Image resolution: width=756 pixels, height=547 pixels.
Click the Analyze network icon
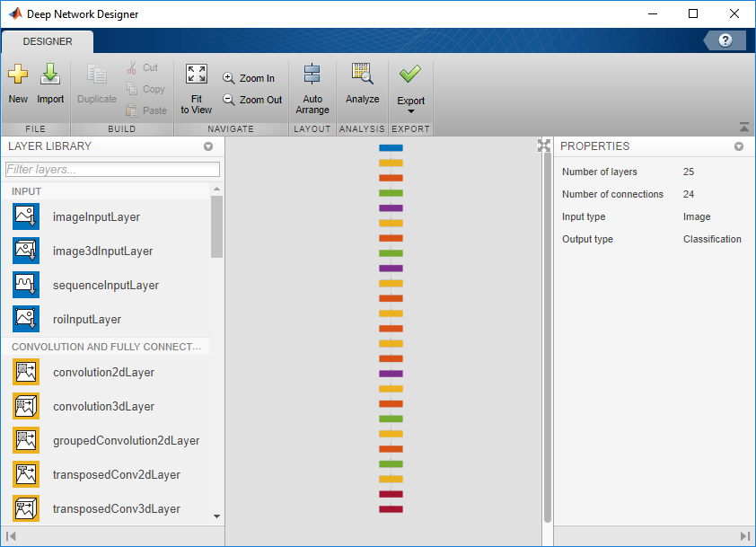coord(362,74)
